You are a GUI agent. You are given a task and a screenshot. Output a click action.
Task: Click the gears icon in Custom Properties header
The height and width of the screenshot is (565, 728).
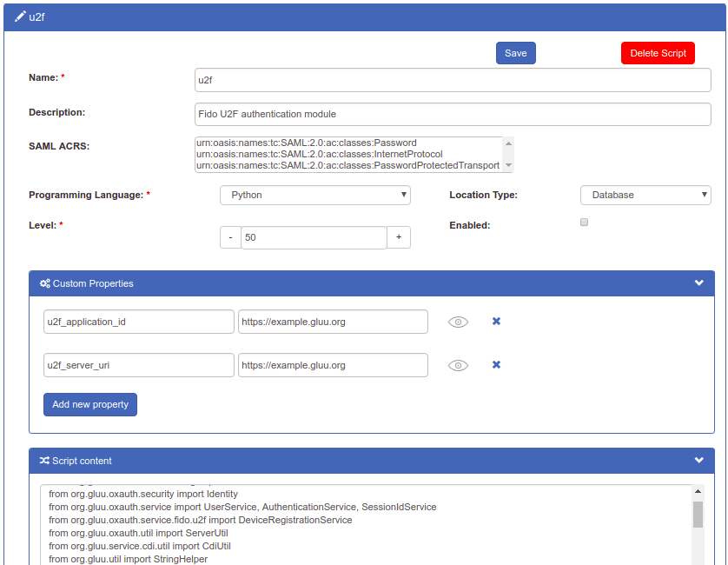pyautogui.click(x=45, y=283)
